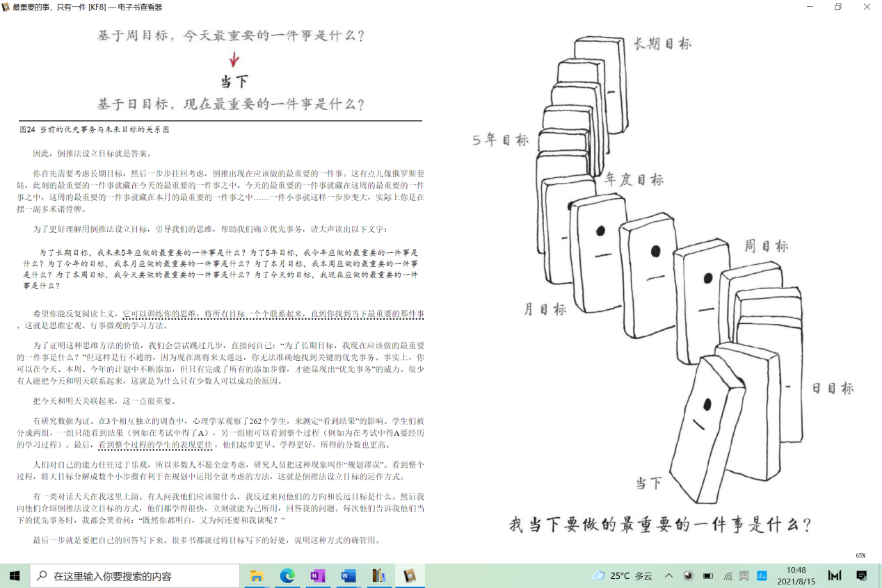Open the notification action center icon
The width and height of the screenshot is (882, 588).
point(862,575)
